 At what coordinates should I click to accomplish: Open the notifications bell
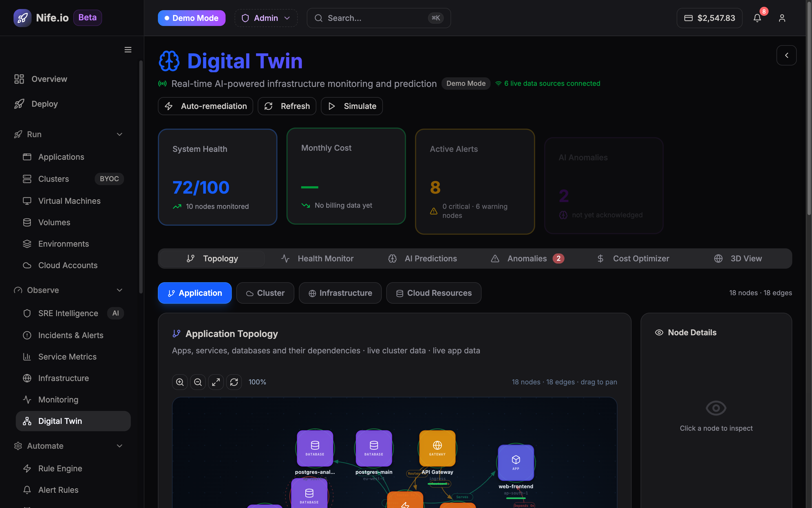(x=757, y=18)
